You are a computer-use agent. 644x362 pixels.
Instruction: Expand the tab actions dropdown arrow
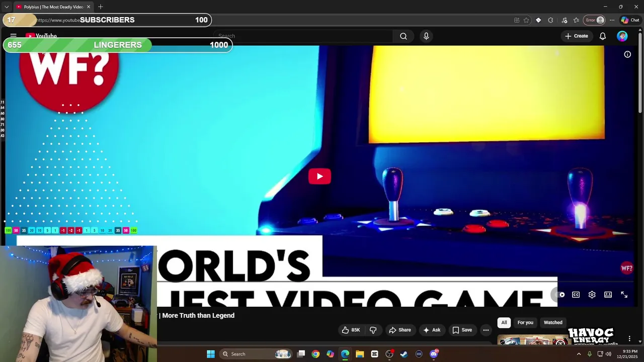pos(7,7)
